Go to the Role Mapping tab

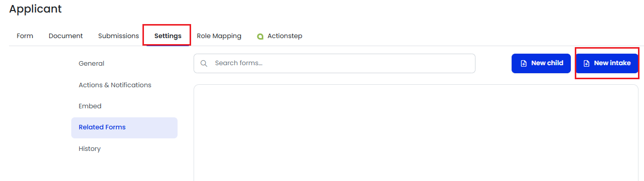click(x=219, y=36)
